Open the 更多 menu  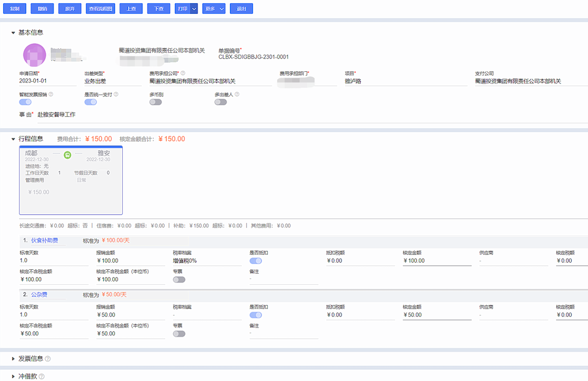[214, 9]
